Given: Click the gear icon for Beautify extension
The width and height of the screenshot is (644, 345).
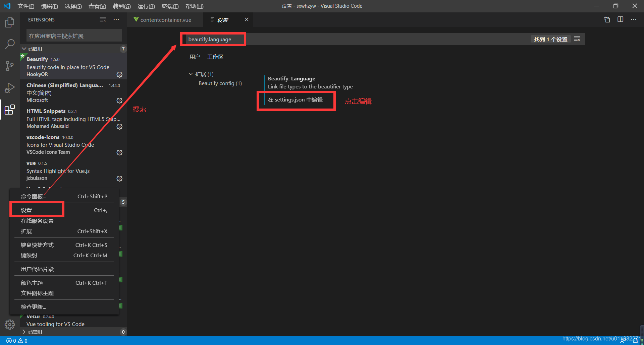Looking at the screenshot, I should (x=119, y=75).
